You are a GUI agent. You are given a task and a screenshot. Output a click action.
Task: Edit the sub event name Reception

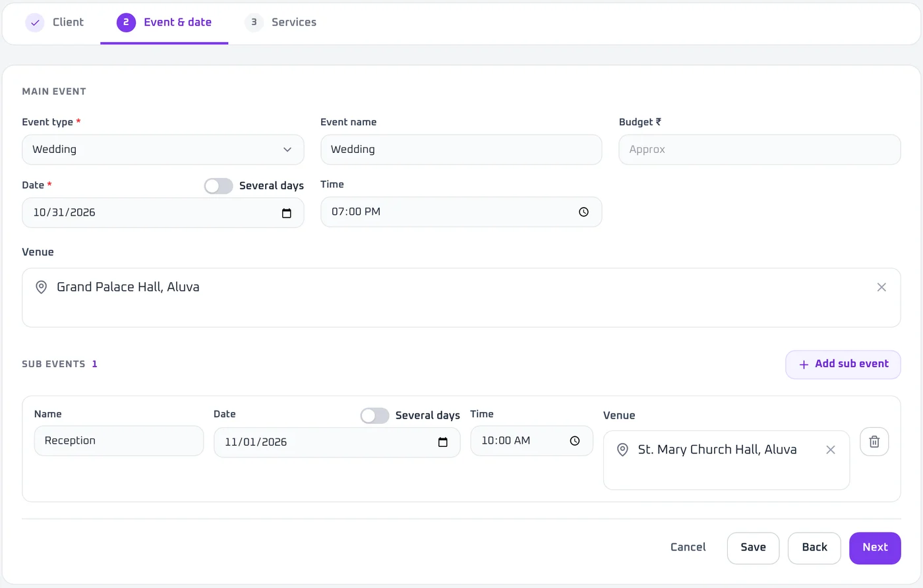pos(119,441)
